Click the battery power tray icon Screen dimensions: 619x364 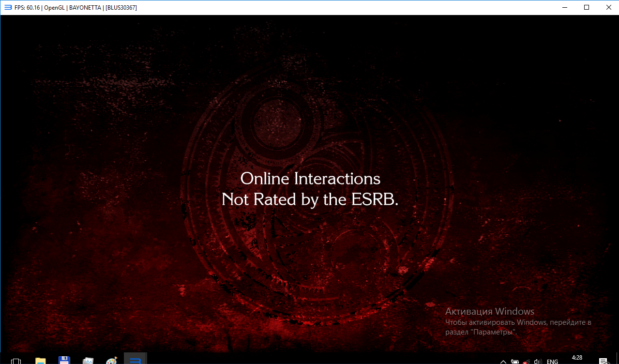click(x=515, y=361)
